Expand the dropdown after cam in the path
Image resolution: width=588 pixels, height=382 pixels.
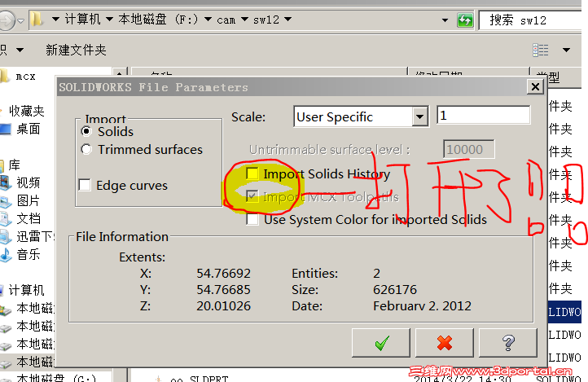244,19
